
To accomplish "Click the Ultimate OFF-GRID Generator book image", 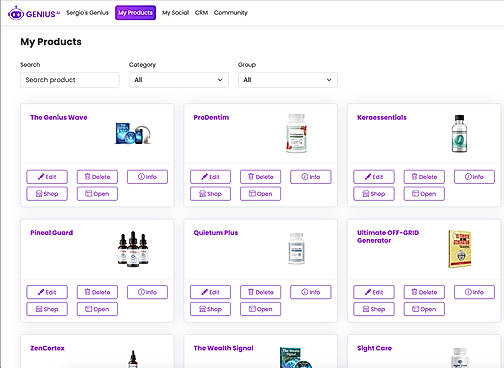I will point(460,249).
